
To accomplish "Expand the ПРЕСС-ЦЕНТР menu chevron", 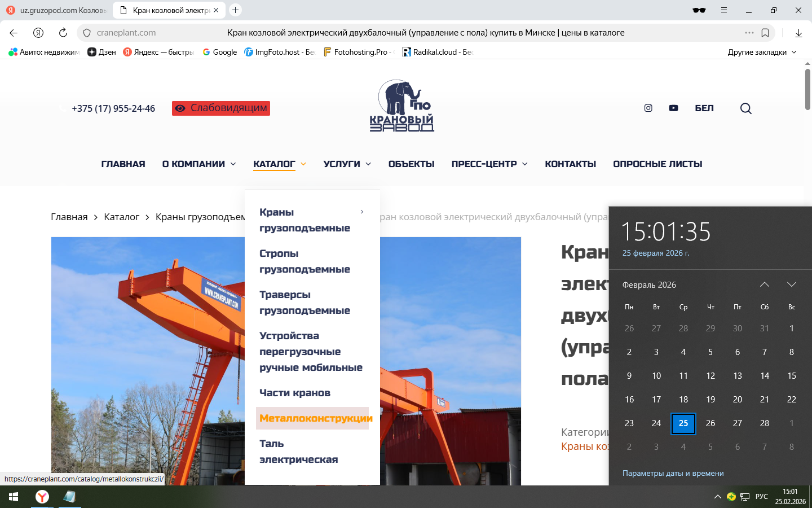I will click(x=525, y=164).
